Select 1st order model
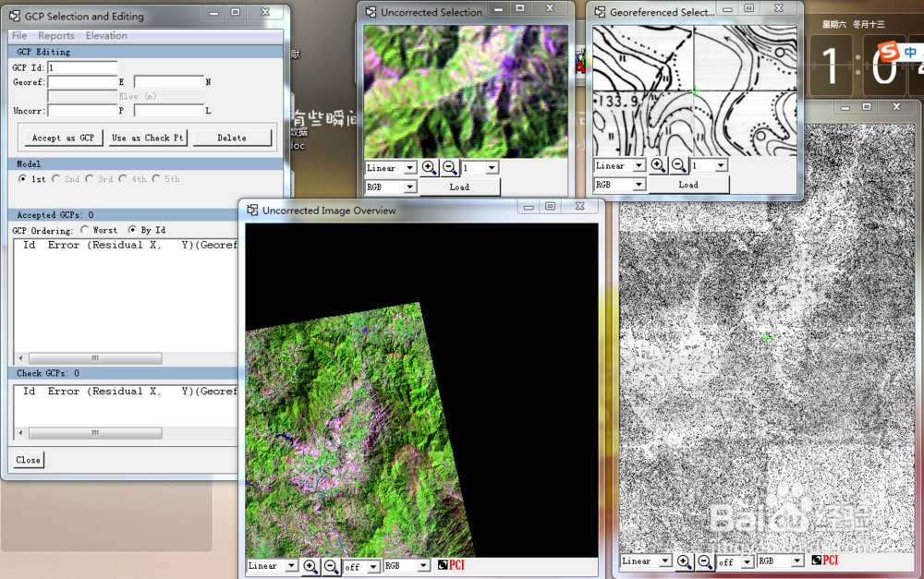Screen dimensions: 924x579 [x=22, y=178]
